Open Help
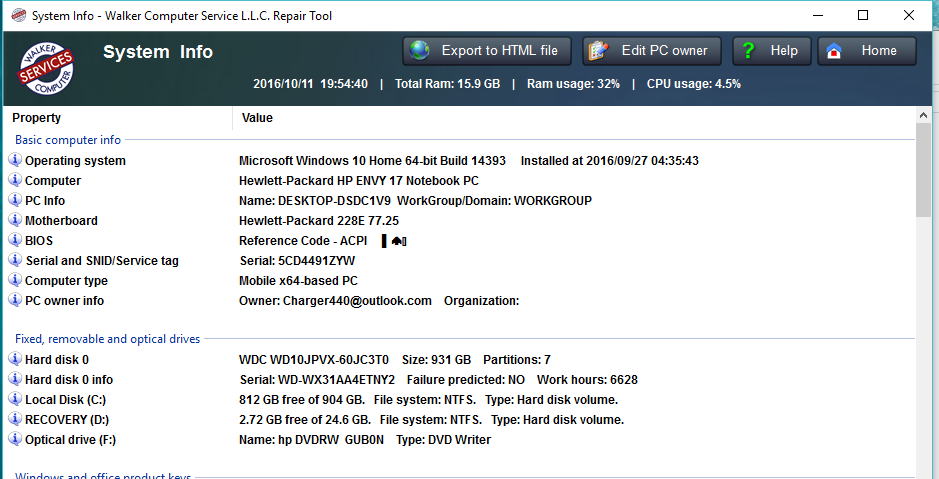939x479 pixels. point(772,51)
